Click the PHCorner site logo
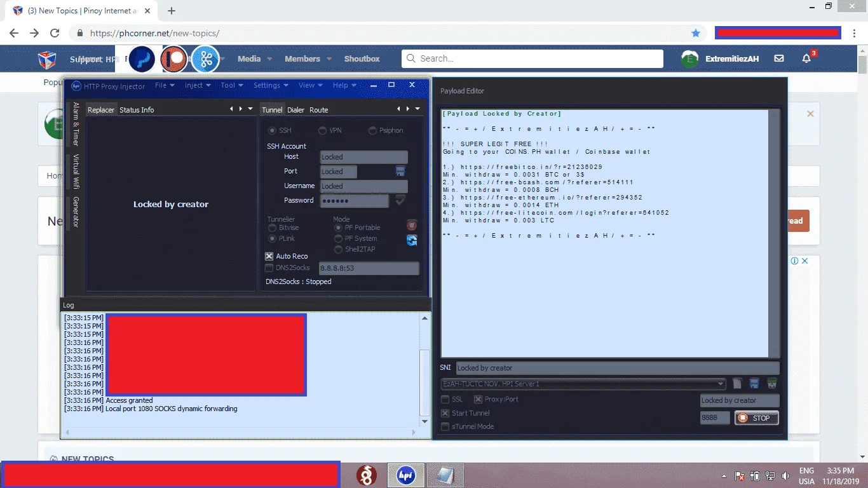868x488 pixels. point(47,59)
